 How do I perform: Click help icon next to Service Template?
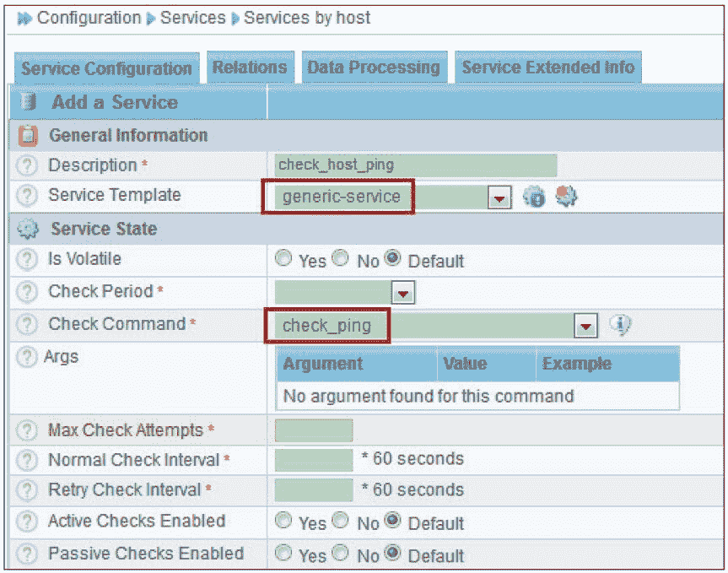click(28, 196)
